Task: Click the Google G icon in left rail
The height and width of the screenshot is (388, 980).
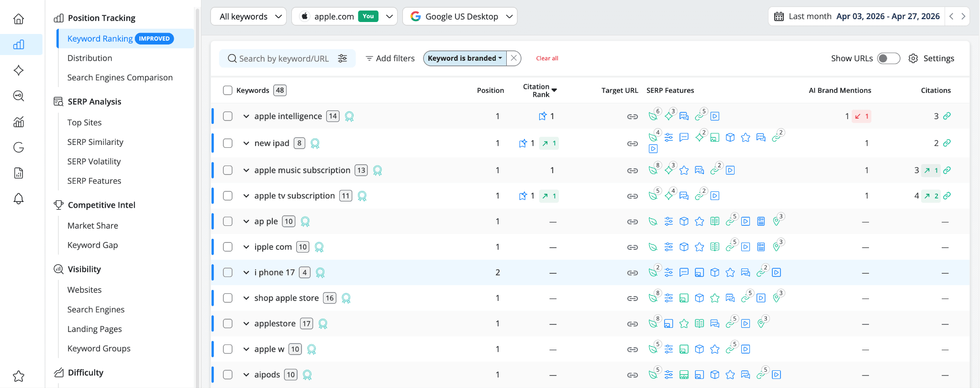Action: (19, 147)
